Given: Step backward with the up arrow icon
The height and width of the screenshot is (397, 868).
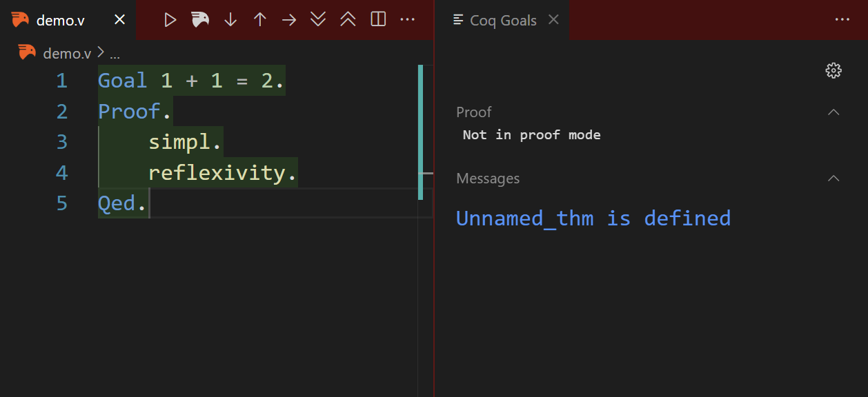Looking at the screenshot, I should pos(260,20).
